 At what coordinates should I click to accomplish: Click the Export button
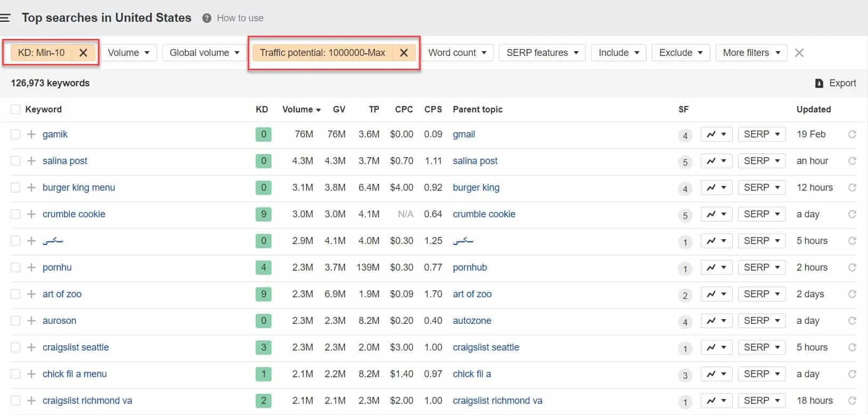coord(836,83)
